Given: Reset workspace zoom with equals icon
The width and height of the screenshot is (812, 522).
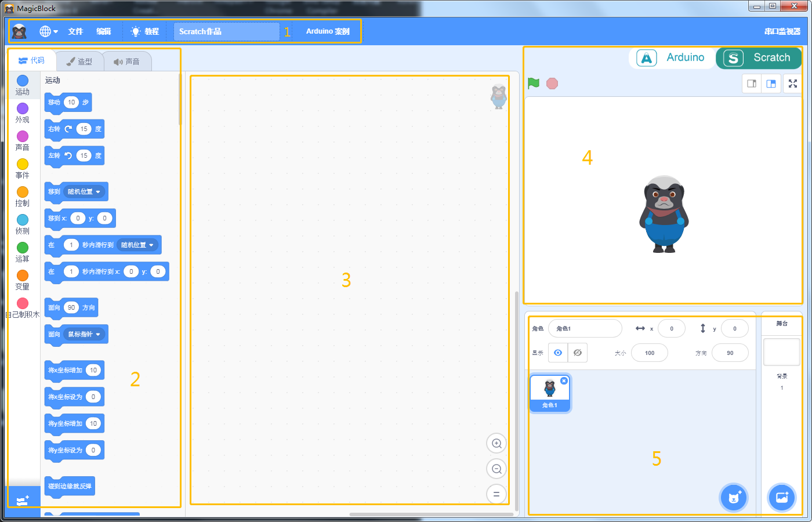Looking at the screenshot, I should point(496,494).
